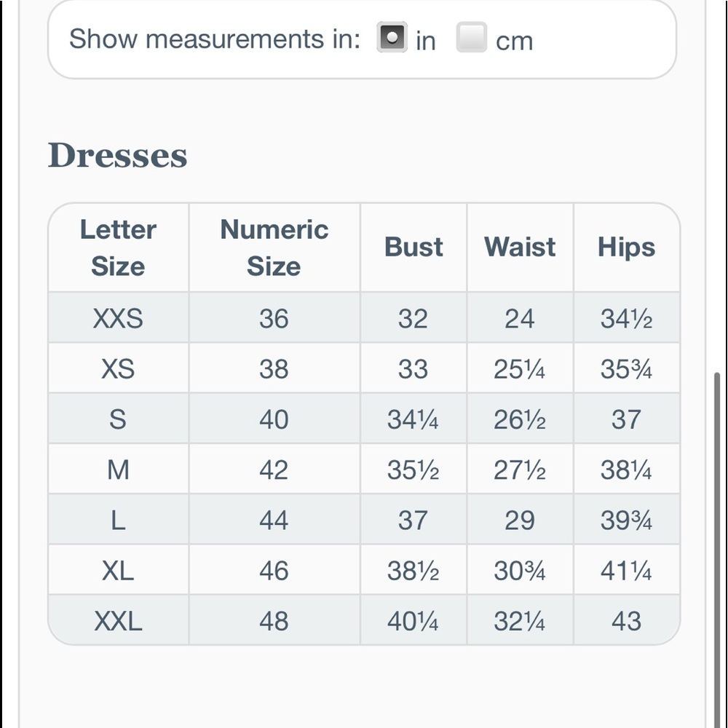Click the M row bust value 35½
The width and height of the screenshot is (728, 728).
click(414, 470)
